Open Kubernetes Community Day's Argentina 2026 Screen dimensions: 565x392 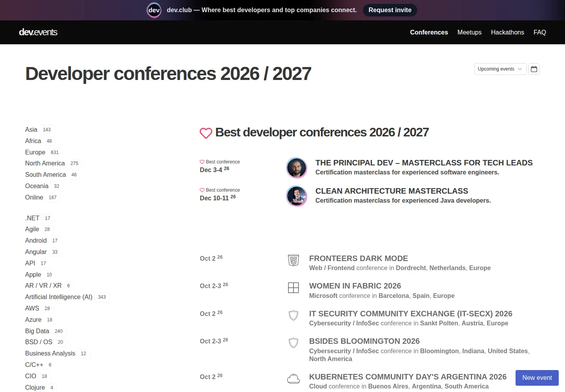click(x=408, y=377)
